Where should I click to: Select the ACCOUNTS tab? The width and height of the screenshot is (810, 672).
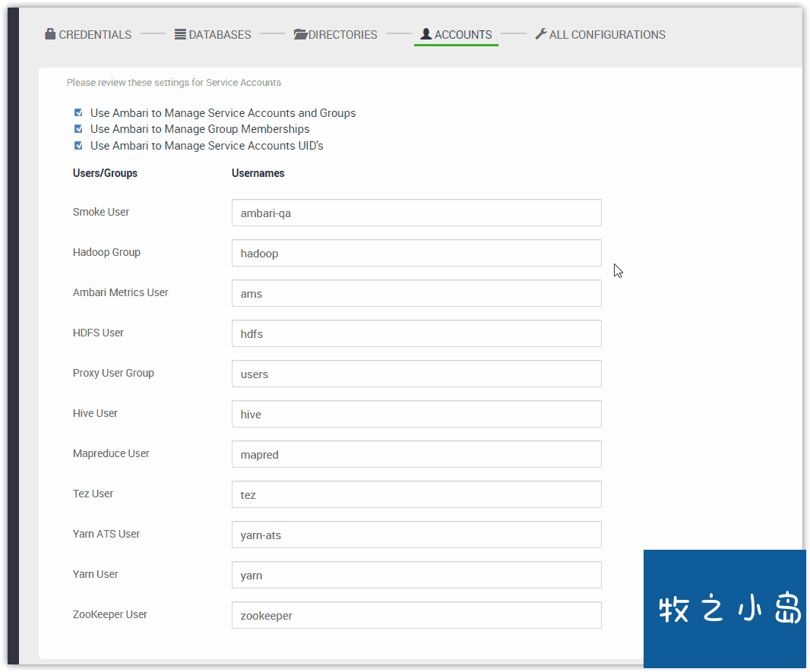[x=456, y=35]
